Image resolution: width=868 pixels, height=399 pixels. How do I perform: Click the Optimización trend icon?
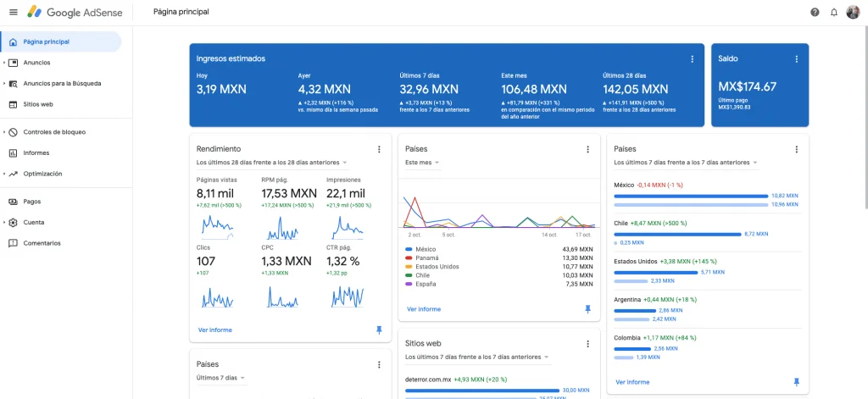tap(14, 174)
